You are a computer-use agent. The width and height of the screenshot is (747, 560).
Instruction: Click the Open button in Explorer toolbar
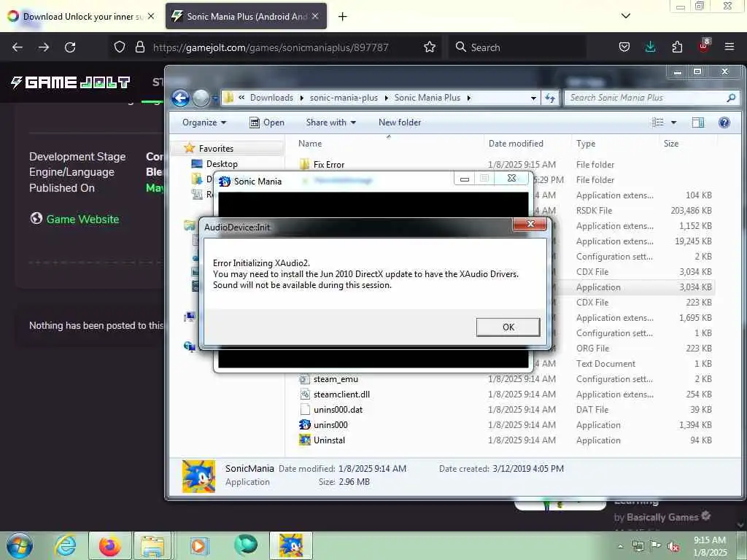click(267, 122)
